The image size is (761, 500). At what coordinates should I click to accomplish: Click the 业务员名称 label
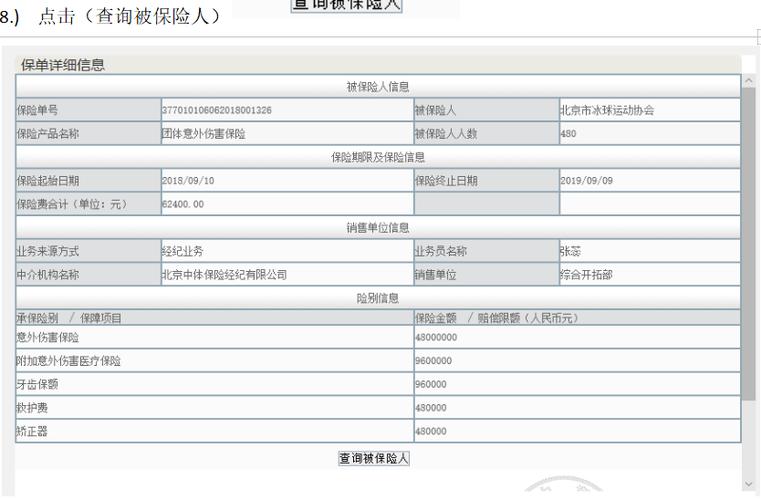pyautogui.click(x=441, y=251)
